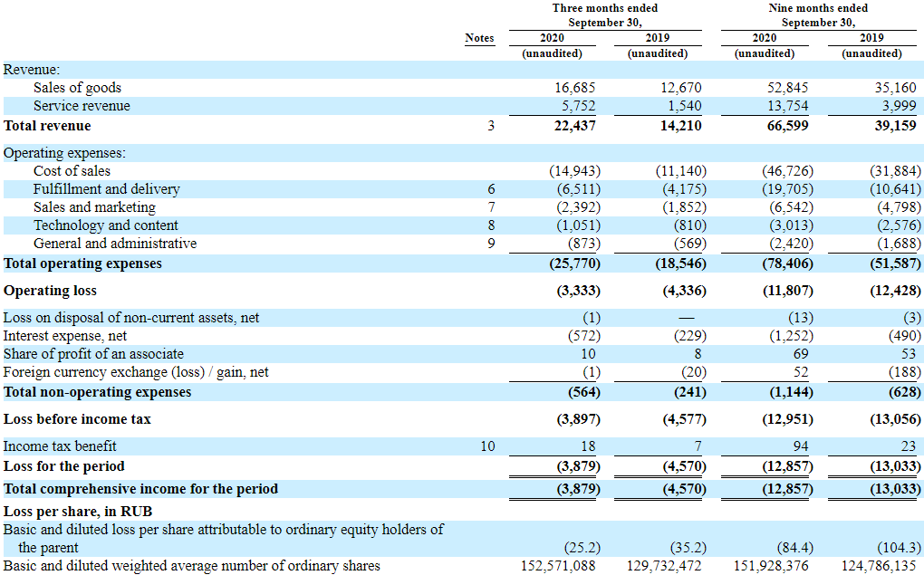Click the Total revenue figure 22,437

[x=574, y=126]
